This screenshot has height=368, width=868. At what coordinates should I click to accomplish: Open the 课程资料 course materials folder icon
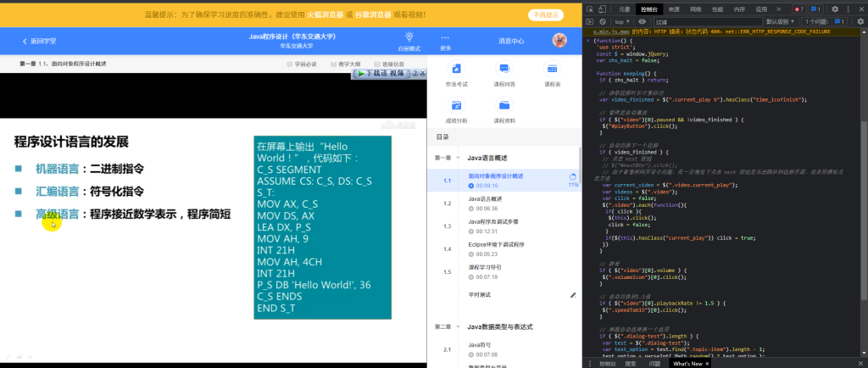504,105
